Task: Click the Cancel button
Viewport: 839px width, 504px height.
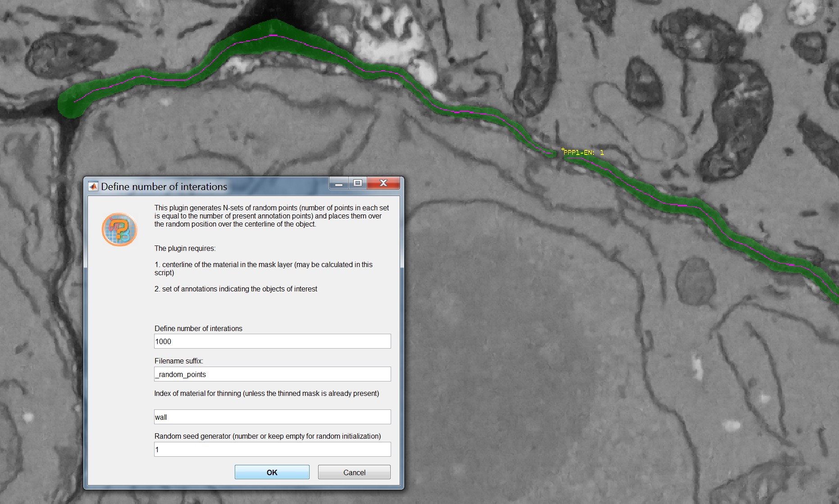Action: [354, 472]
